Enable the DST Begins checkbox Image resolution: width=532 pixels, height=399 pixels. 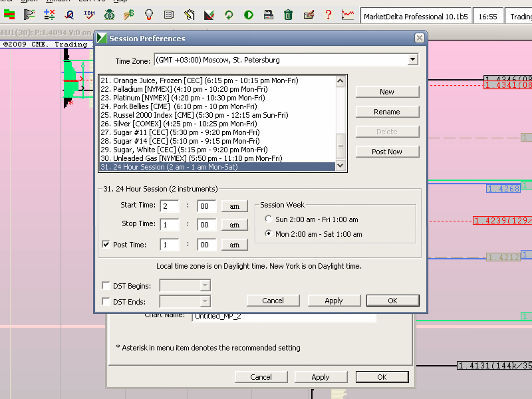point(106,286)
